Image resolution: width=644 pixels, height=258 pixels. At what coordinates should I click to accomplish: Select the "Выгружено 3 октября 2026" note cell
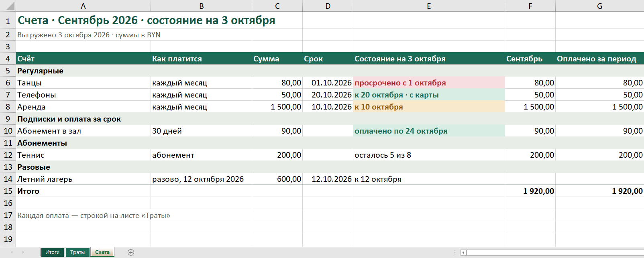click(x=83, y=35)
